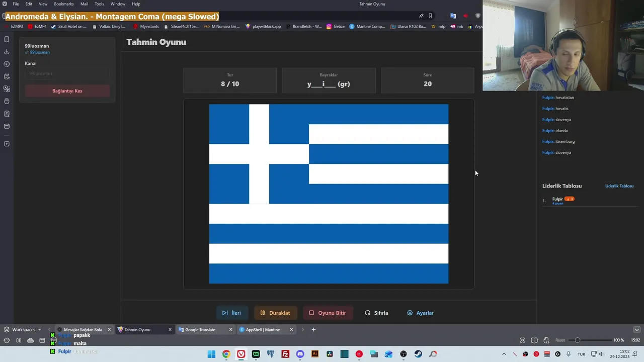
Task: Open the Myinstants bookmark
Action: [146, 26]
